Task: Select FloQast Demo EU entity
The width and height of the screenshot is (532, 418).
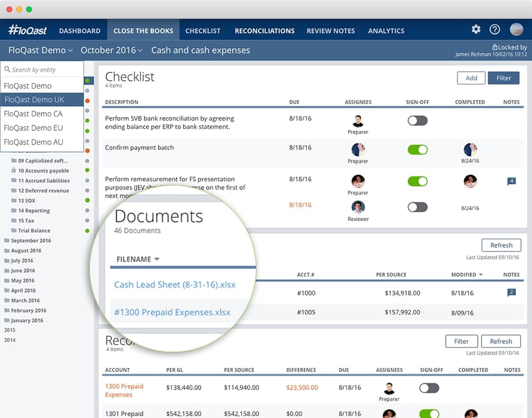Action: click(42, 128)
